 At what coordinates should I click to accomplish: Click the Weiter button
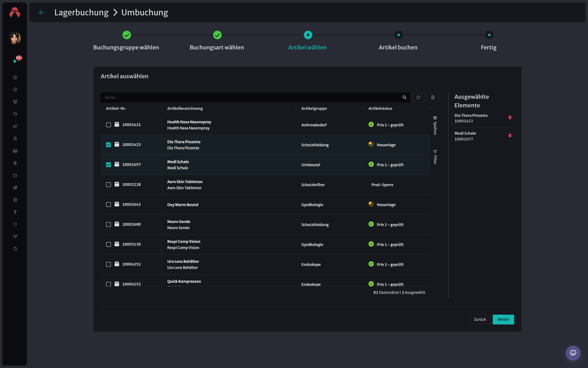[x=503, y=320]
